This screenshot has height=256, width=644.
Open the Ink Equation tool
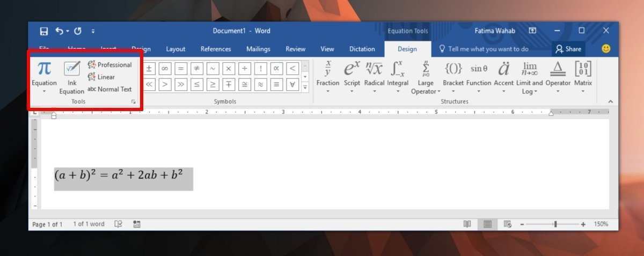[x=71, y=77]
